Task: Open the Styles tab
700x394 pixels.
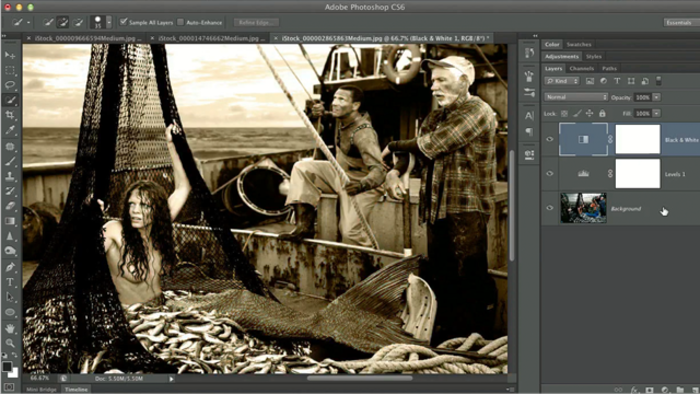Action: click(x=594, y=56)
